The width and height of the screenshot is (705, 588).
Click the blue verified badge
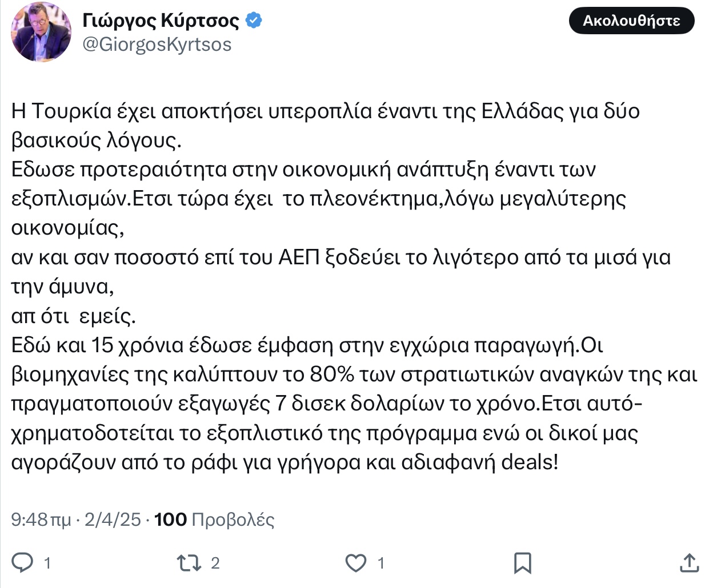tap(254, 21)
